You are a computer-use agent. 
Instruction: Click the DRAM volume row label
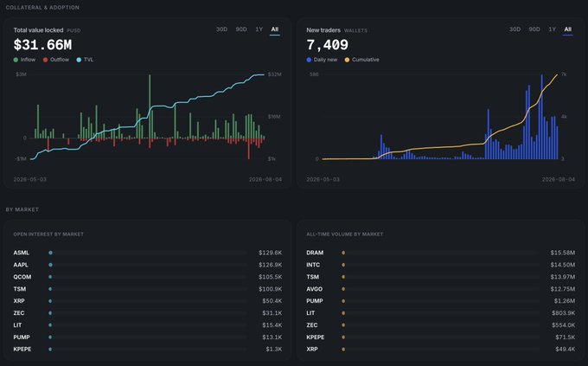point(315,253)
